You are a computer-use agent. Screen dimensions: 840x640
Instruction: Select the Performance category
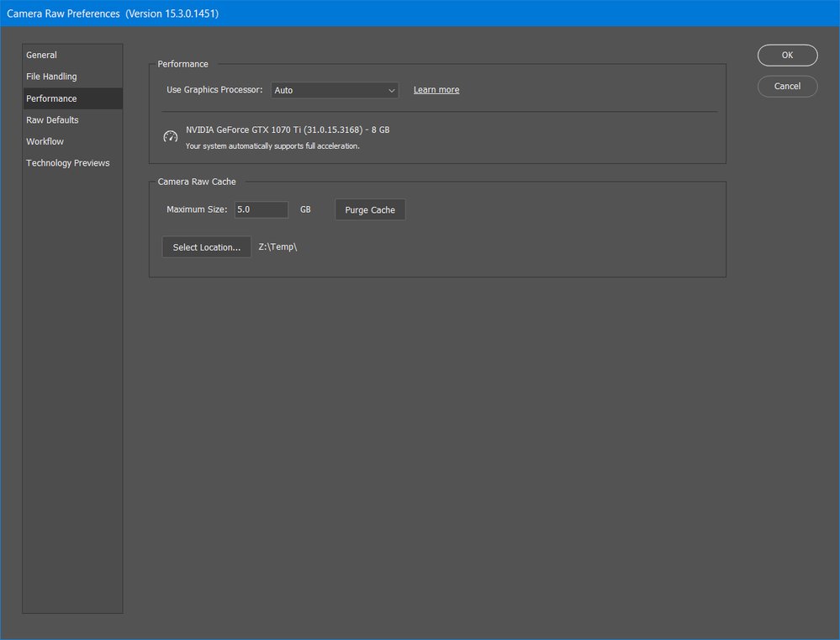[72, 98]
